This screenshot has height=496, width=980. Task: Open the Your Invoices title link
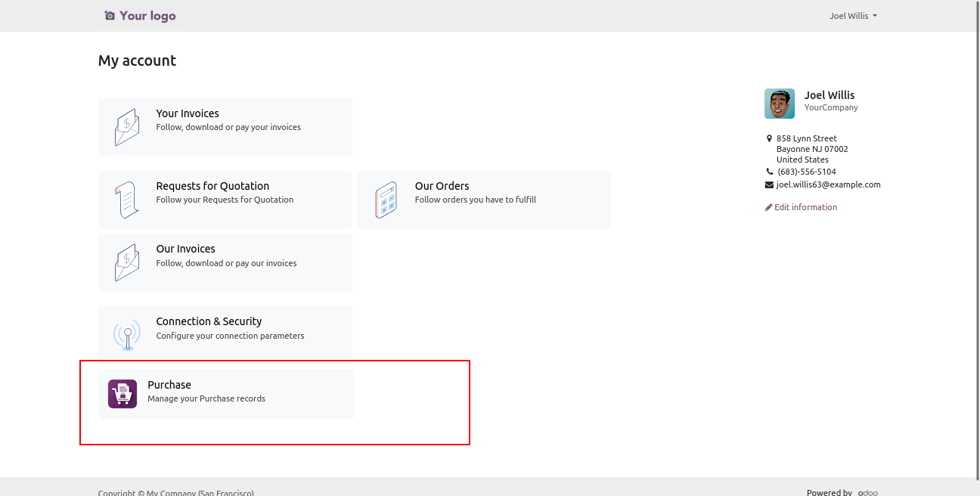pyautogui.click(x=188, y=113)
